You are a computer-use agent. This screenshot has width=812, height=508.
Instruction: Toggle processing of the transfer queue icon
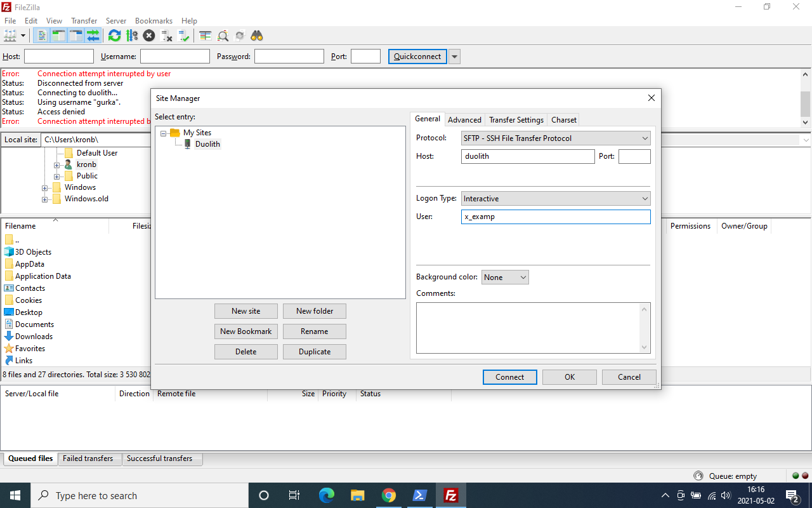(x=132, y=36)
